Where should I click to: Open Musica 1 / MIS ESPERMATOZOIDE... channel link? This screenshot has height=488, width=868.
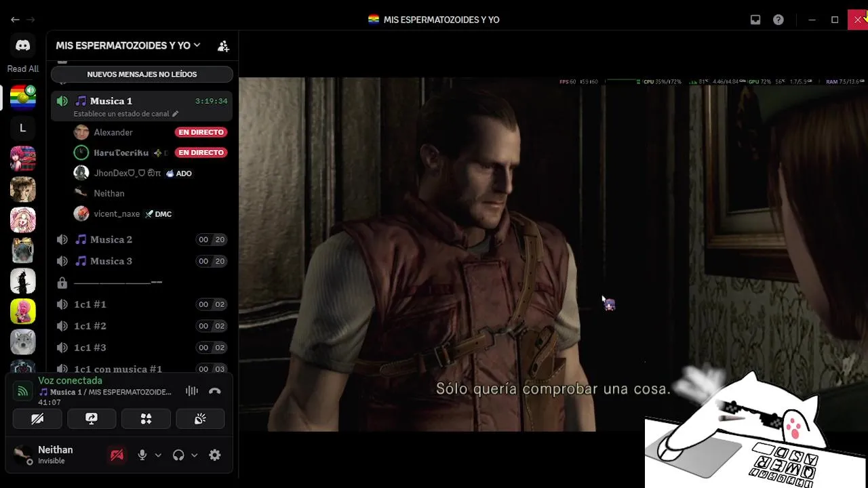(x=105, y=392)
